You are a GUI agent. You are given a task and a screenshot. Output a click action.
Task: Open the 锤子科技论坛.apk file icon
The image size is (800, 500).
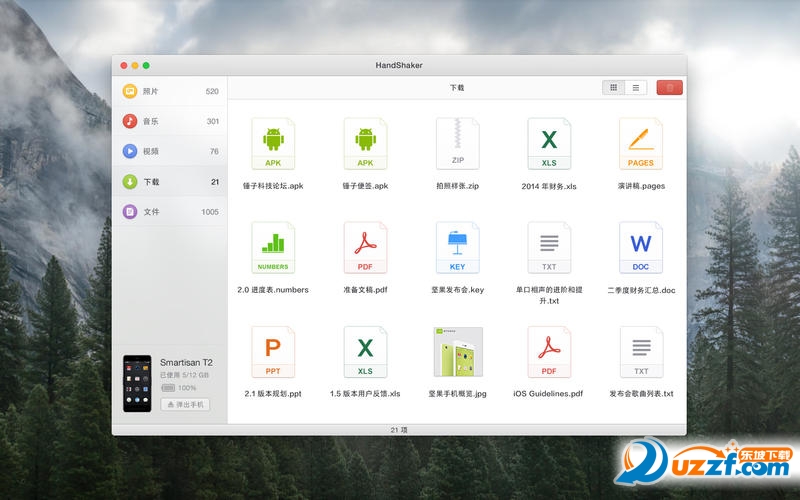click(273, 144)
